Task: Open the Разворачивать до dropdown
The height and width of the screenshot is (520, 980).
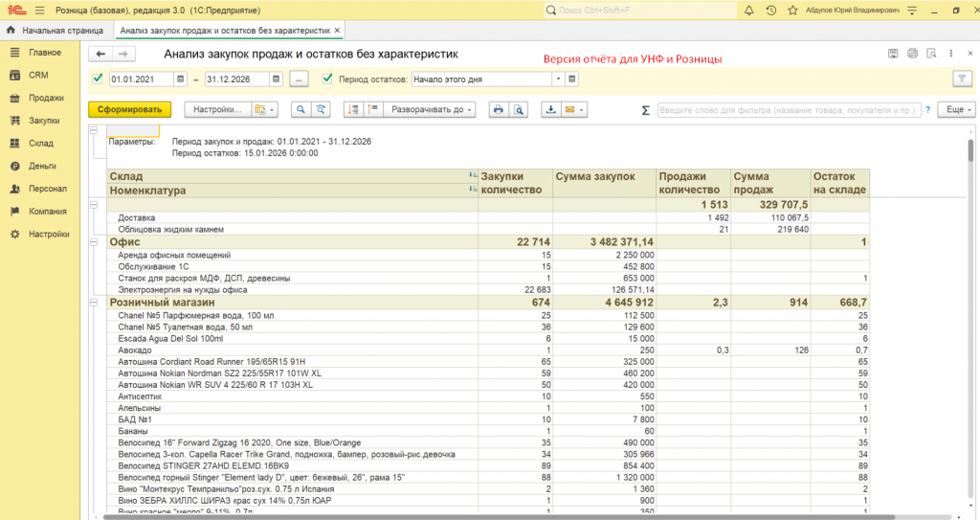Action: [x=432, y=110]
